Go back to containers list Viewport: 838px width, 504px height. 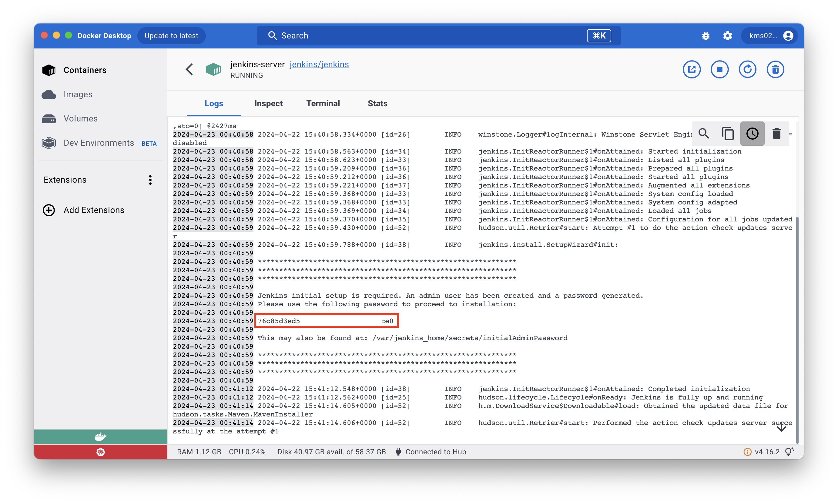point(189,70)
